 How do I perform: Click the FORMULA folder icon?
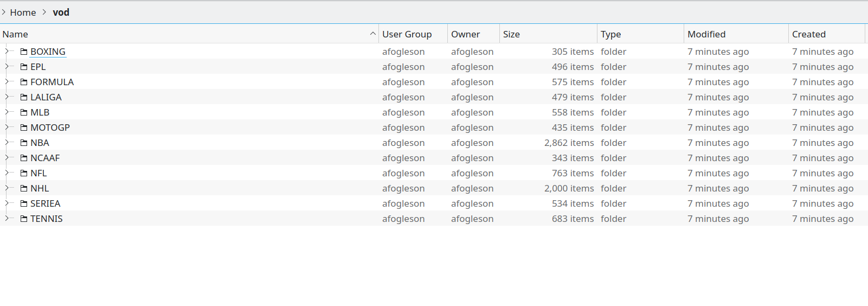click(24, 82)
